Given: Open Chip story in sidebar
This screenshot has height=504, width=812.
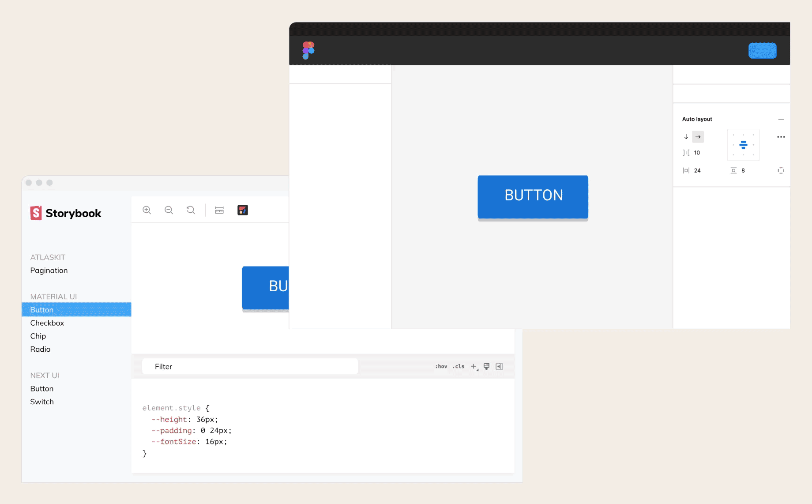Looking at the screenshot, I should pos(38,336).
